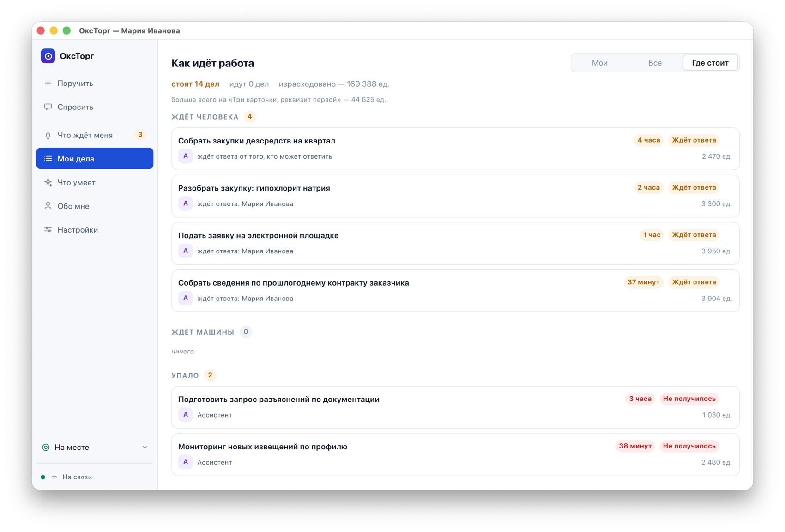The image size is (785, 532).
Task: Switch to the Мои segment
Action: pos(599,63)
